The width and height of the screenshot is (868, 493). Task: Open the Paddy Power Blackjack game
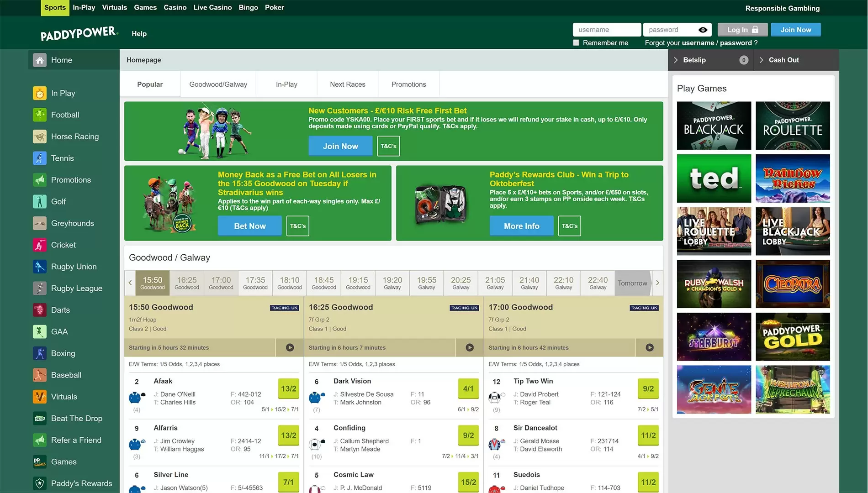[x=714, y=126]
